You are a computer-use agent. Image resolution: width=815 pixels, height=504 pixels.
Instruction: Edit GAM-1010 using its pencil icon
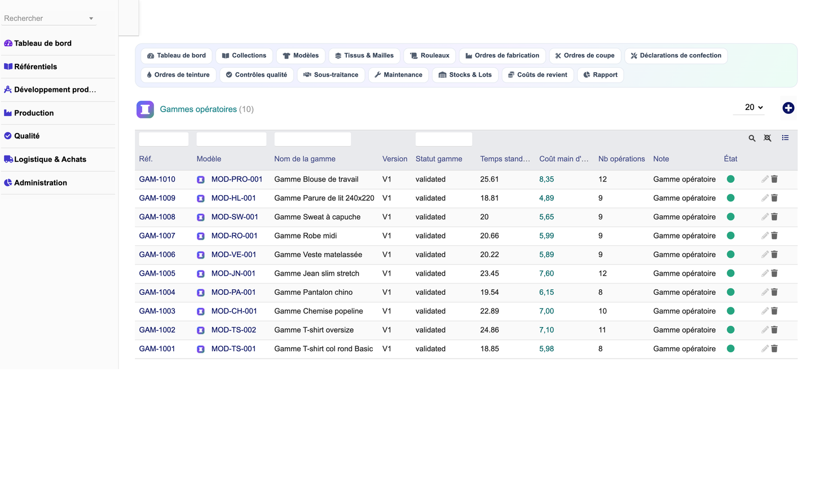point(765,179)
